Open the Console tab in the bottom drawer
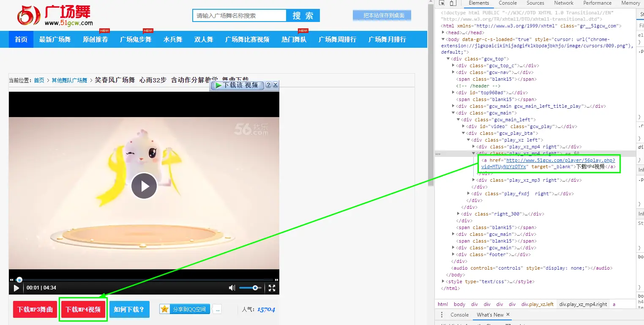The width and height of the screenshot is (644, 325). [460, 315]
